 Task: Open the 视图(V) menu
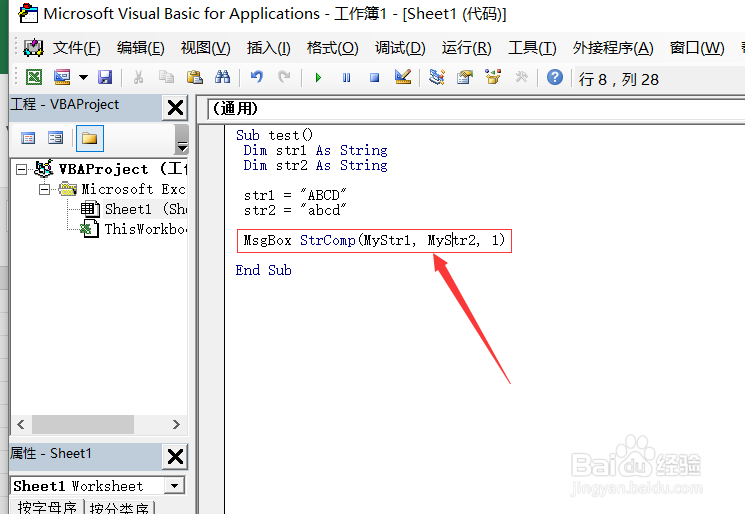206,48
